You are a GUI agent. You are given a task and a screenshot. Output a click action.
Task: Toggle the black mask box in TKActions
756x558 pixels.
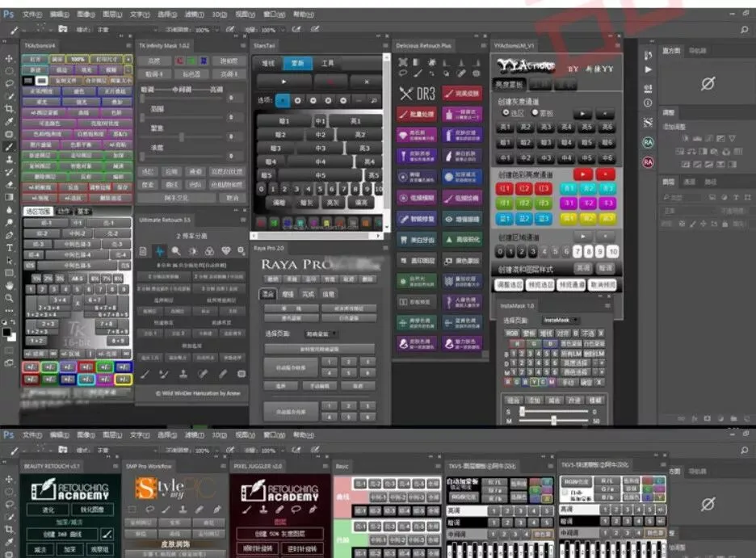click(28, 81)
